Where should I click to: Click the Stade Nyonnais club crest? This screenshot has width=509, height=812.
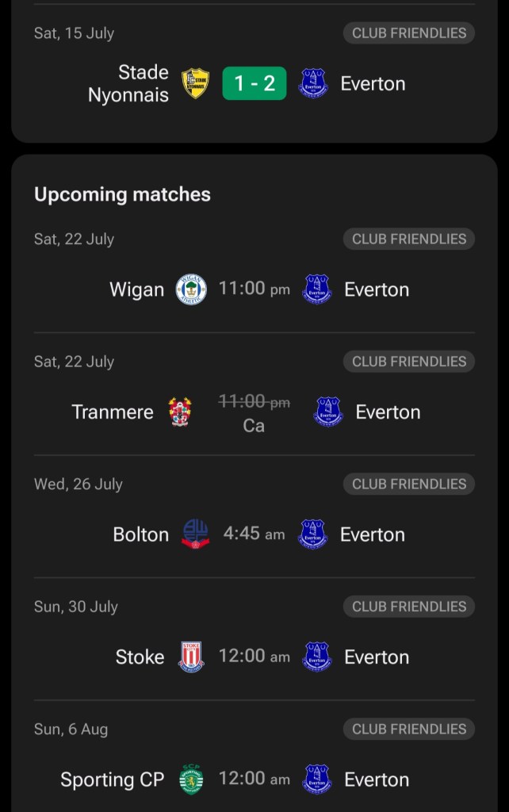[196, 83]
